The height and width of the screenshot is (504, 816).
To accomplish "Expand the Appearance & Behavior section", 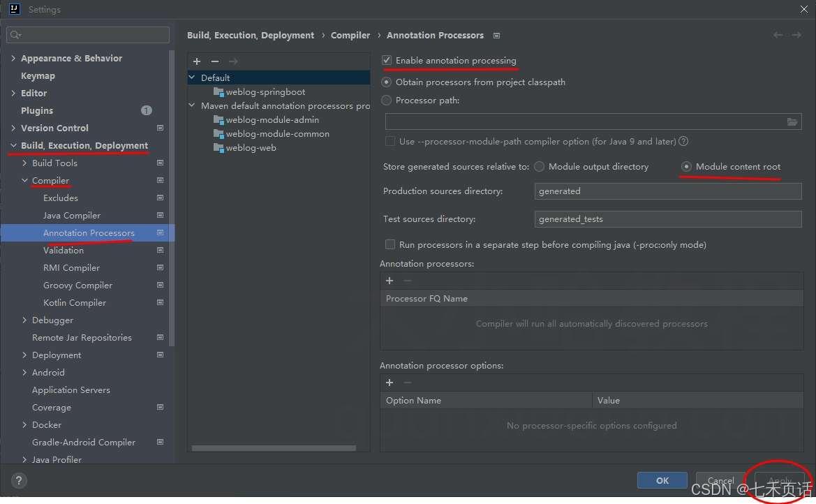I will click(x=14, y=59).
